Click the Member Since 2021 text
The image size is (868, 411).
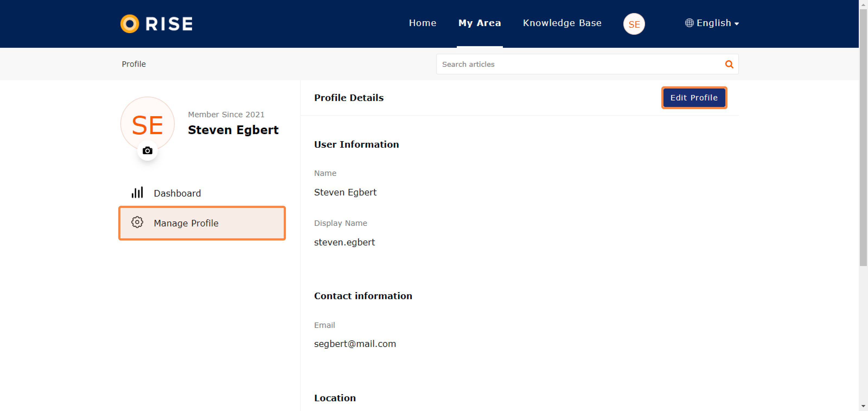click(x=226, y=115)
